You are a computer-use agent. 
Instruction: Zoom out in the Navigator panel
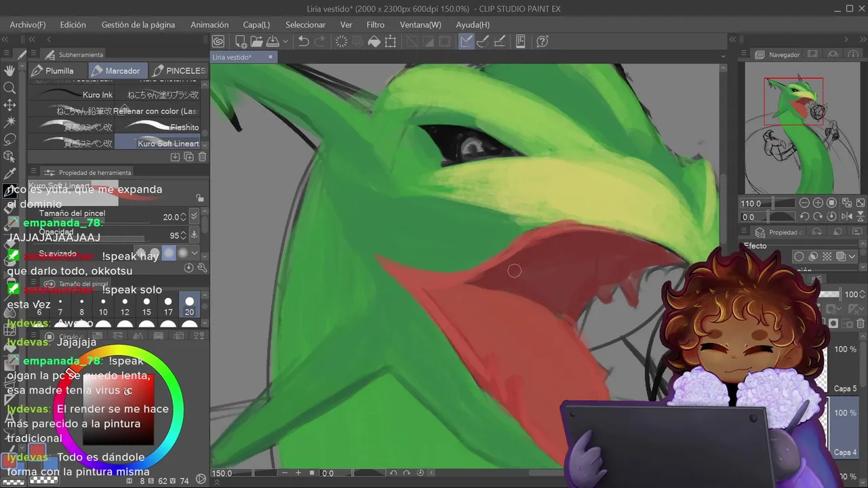coord(804,203)
